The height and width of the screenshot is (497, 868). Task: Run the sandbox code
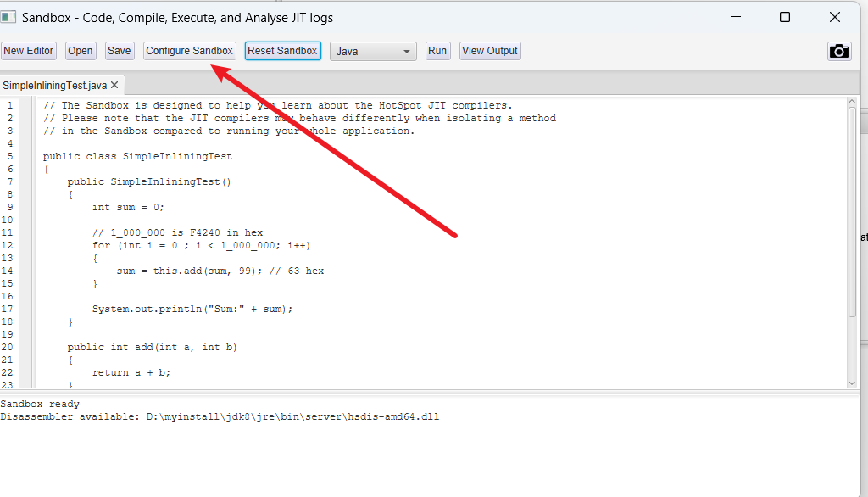(x=437, y=51)
